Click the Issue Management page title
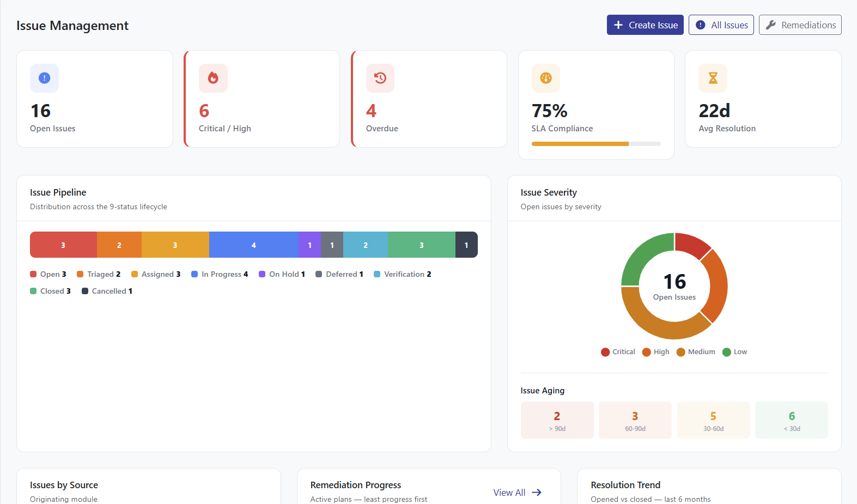The image size is (857, 504). (72, 26)
